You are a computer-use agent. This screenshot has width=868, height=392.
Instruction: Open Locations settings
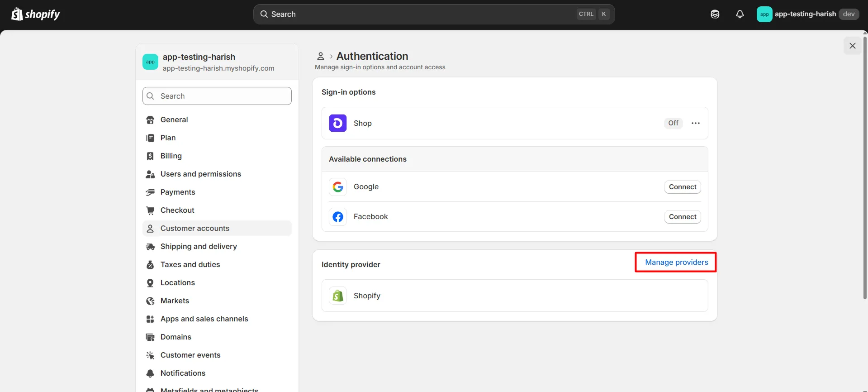[x=217, y=282]
